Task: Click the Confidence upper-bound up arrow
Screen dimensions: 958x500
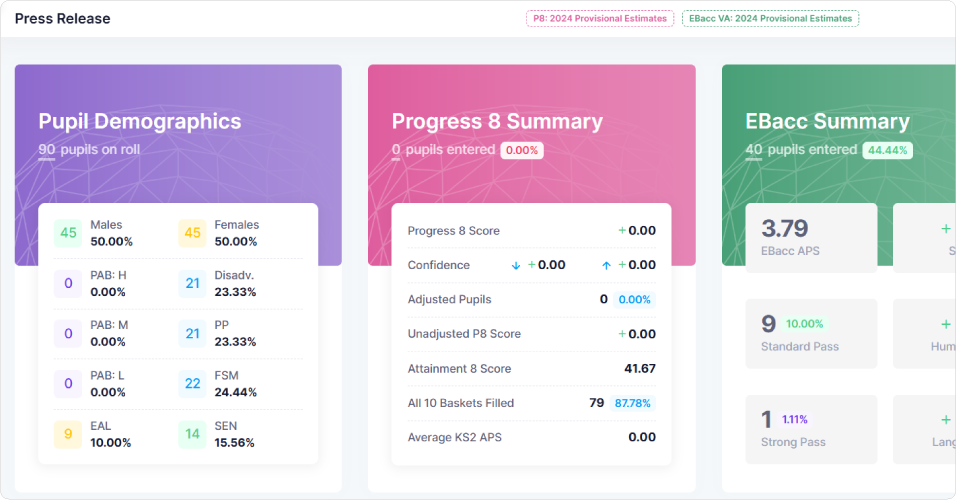Action: click(x=606, y=265)
